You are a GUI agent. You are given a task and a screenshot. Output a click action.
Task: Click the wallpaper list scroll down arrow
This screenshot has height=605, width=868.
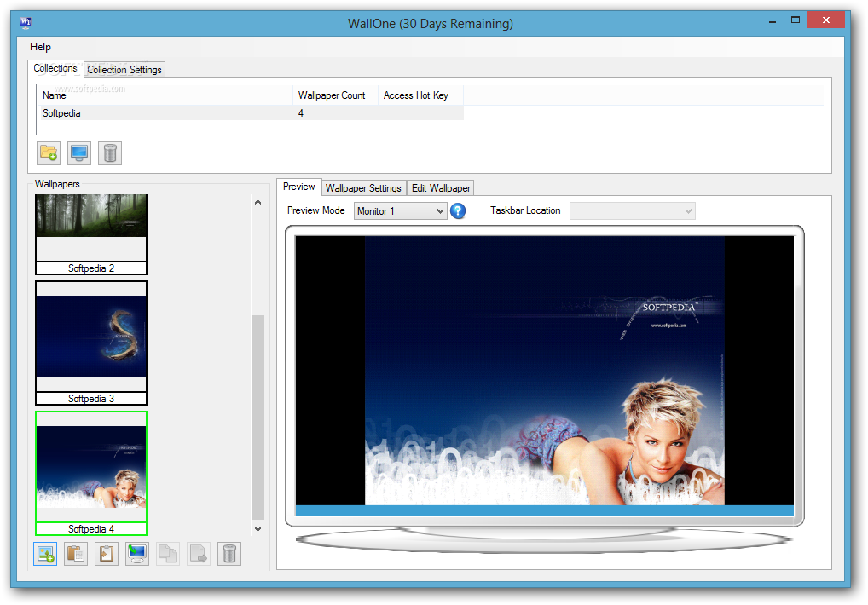coord(258,528)
